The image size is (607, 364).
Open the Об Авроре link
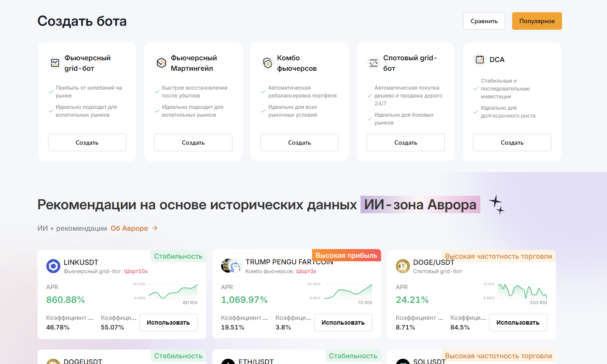point(129,228)
